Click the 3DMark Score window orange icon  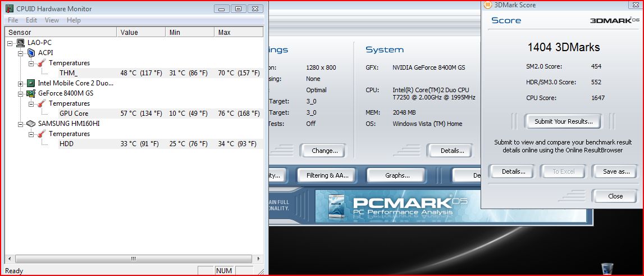pyautogui.click(x=487, y=5)
